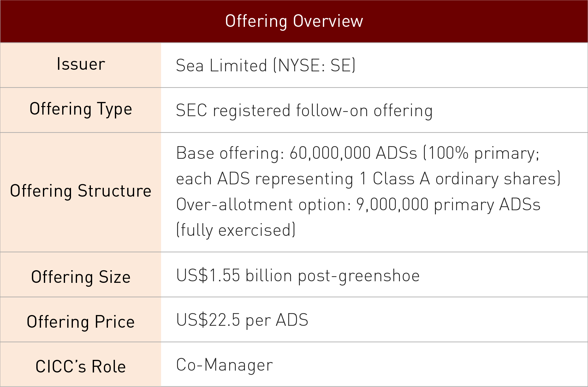Click the 9,000,000 primary ADSs figure
This screenshot has width=588, height=387.
tap(448, 205)
